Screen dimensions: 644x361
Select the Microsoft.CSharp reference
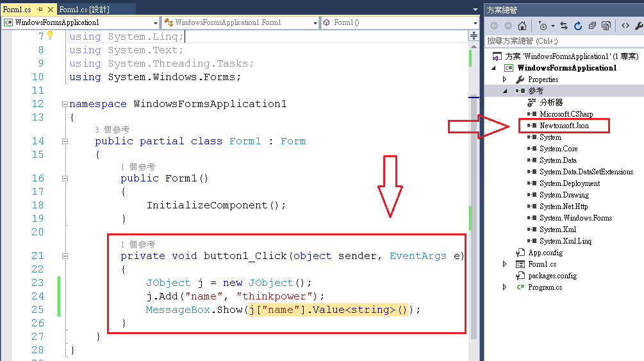pos(566,114)
